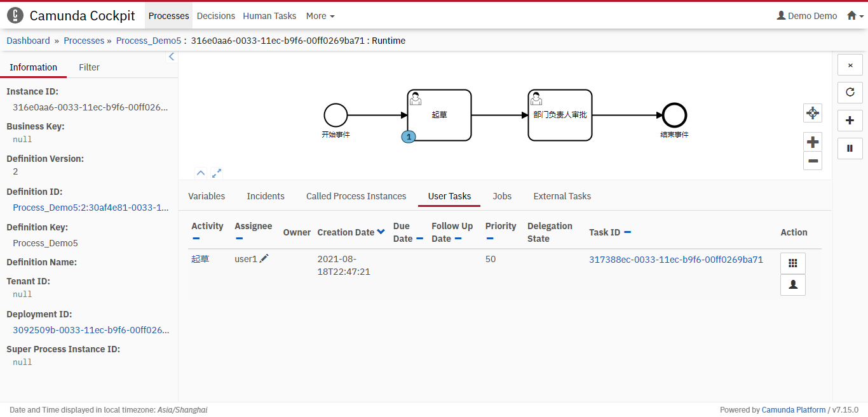Switch to the Information tab
Image resolution: width=868 pixels, height=417 pixels.
(33, 67)
